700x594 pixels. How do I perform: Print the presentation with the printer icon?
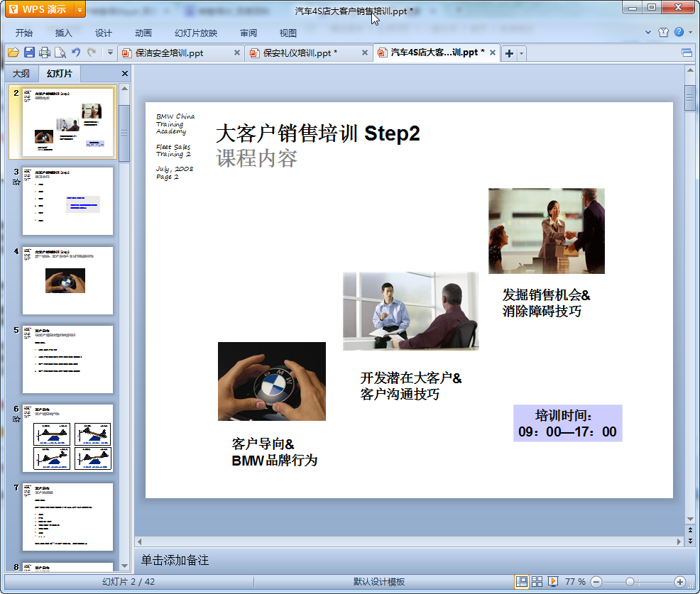tap(45, 53)
